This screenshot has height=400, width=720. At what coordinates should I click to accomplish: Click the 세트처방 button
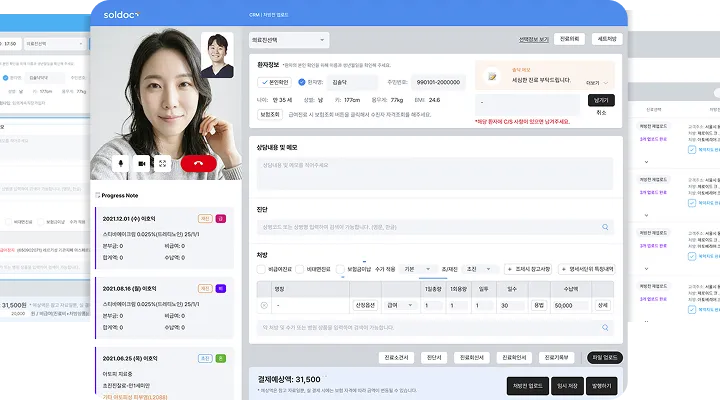click(x=607, y=39)
